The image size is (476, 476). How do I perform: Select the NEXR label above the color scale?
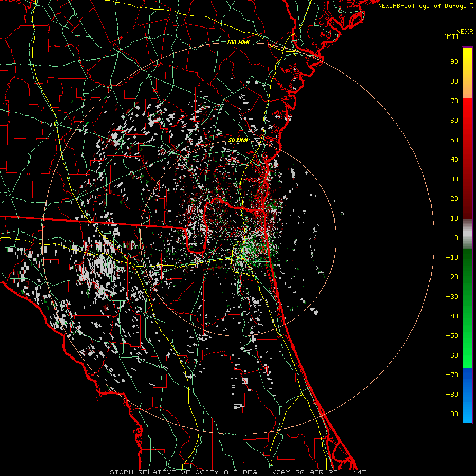click(x=464, y=32)
